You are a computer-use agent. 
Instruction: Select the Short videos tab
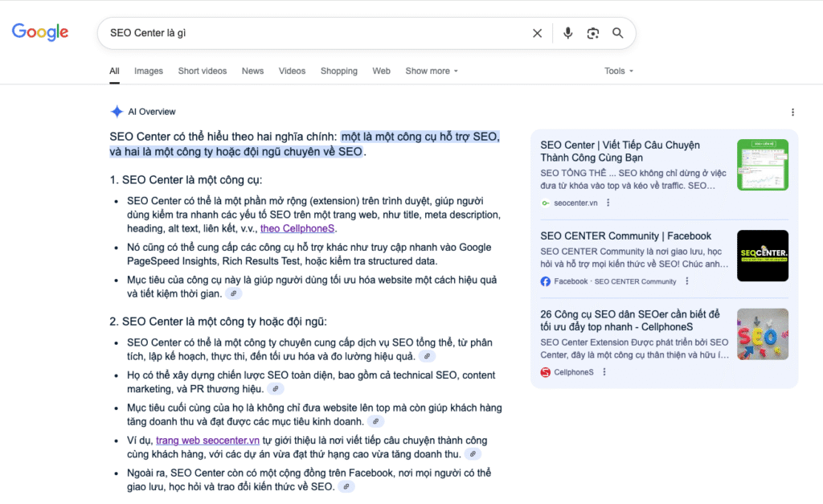click(x=203, y=71)
